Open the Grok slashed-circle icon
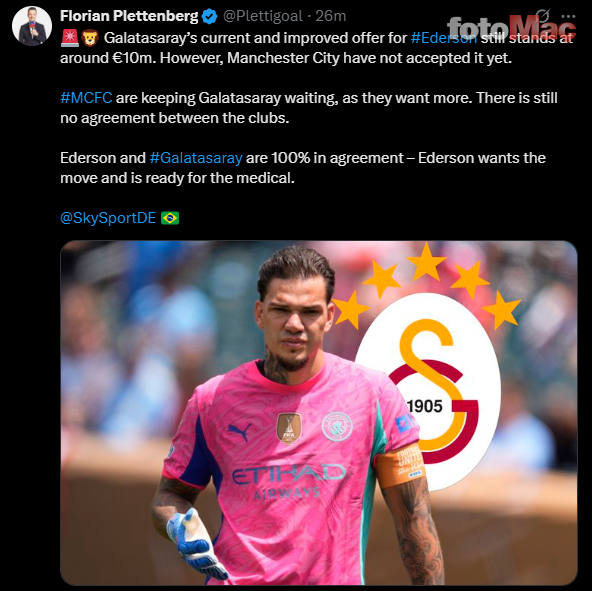The image size is (592, 591). tap(543, 16)
